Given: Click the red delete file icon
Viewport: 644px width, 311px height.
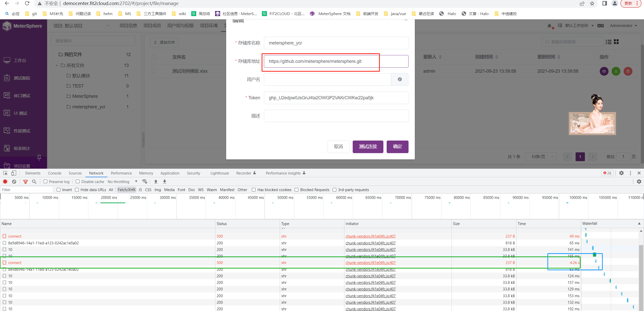Looking at the screenshot, I should (x=628, y=71).
